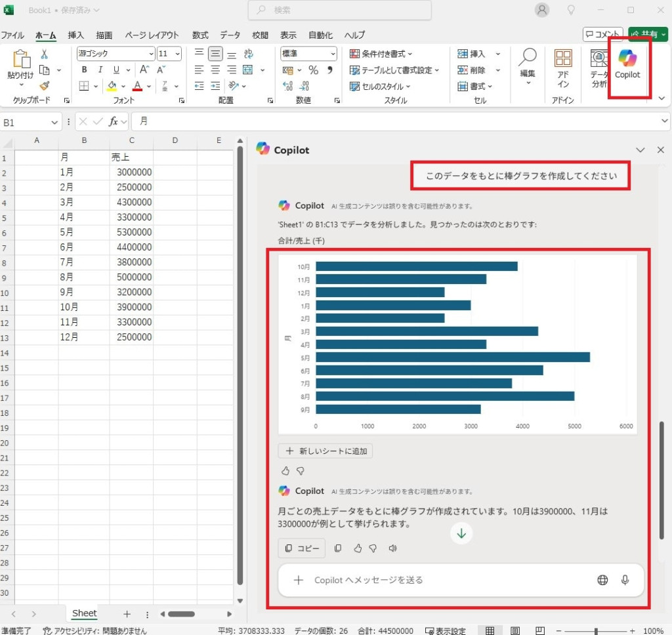Click the Copilot message input field
Image resolution: width=672 pixels, height=635 pixels.
click(461, 580)
